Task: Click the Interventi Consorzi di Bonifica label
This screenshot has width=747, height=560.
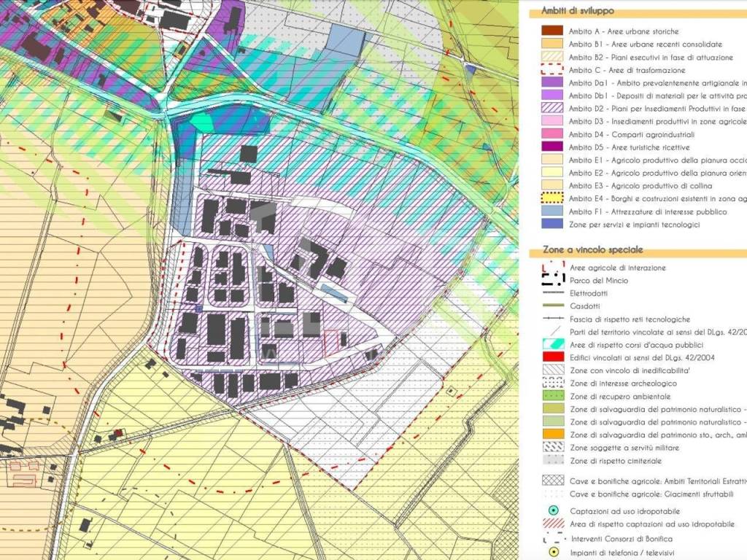Action: pyautogui.click(x=622, y=539)
